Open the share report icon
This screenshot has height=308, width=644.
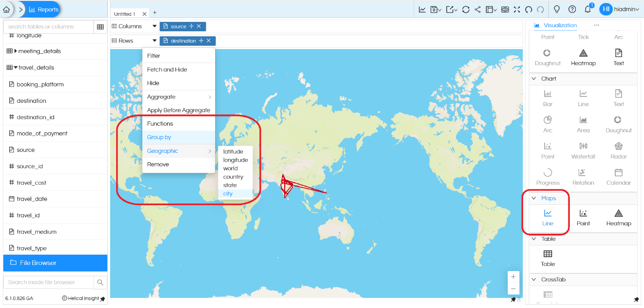pos(477,9)
